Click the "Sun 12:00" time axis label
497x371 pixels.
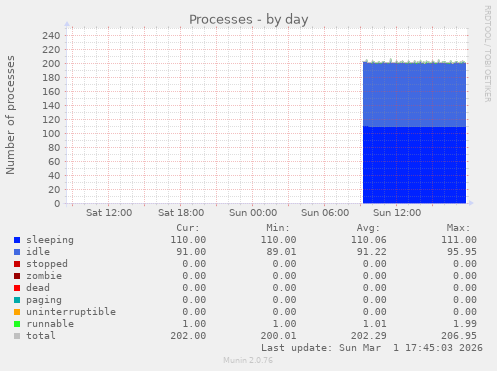pyautogui.click(x=397, y=213)
